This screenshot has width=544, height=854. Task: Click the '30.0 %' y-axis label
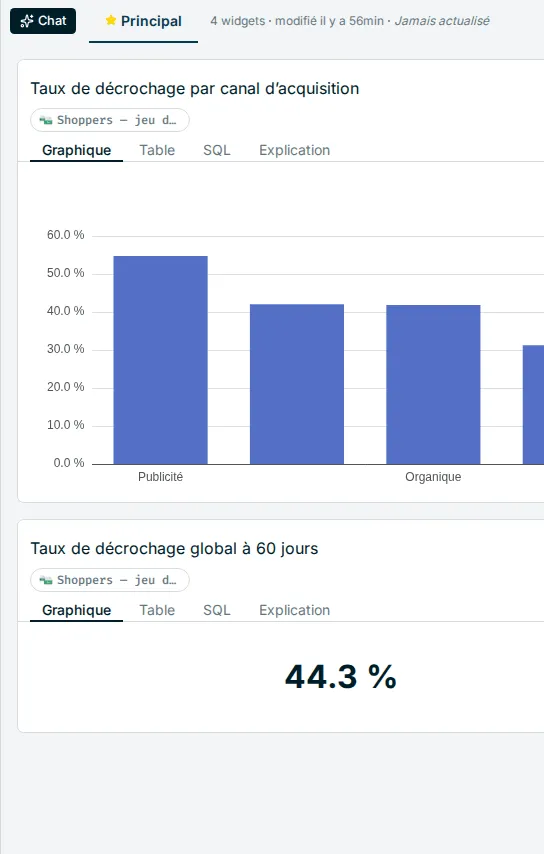point(65,349)
